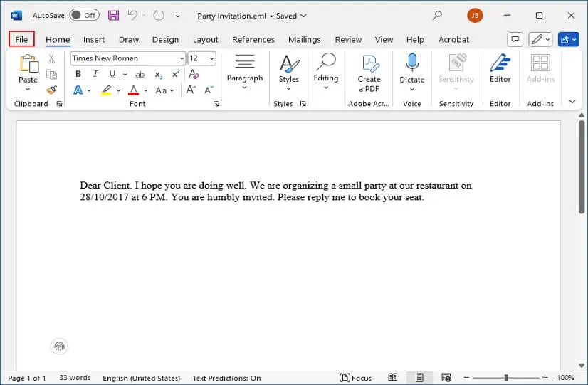This screenshot has width=588, height=385.
Task: Open the search magnifier in title bar
Action: [x=437, y=16]
